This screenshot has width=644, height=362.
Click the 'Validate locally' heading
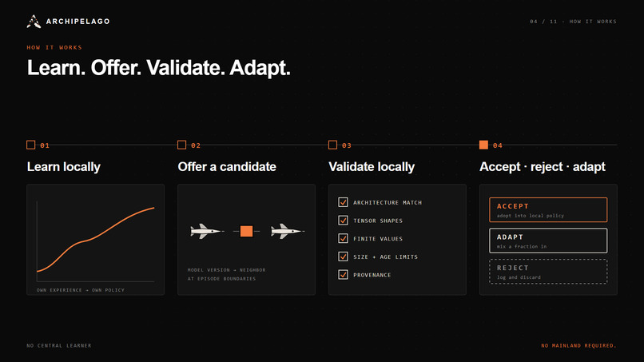coord(372,167)
